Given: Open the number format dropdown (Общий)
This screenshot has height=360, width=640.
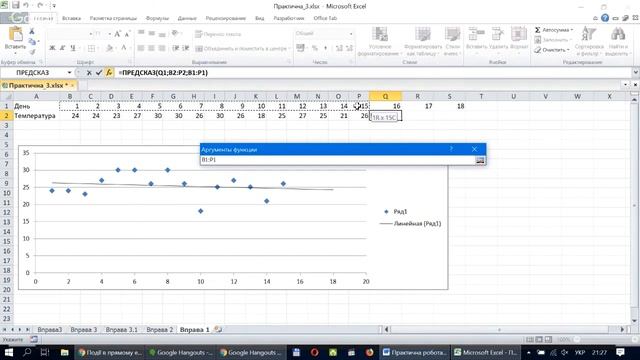Looking at the screenshot, I should (x=351, y=33).
